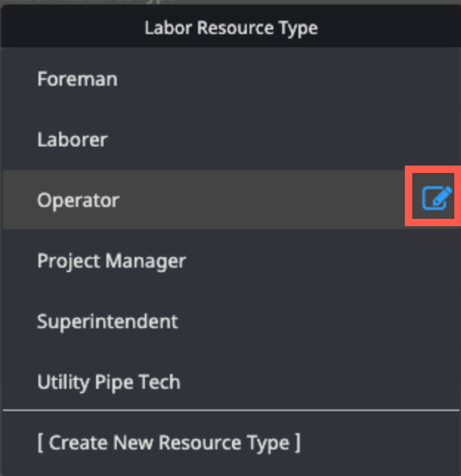Screen dimensions: 461x476
Task: Pick Project Manager as labor resource type
Action: pyautogui.click(x=231, y=260)
